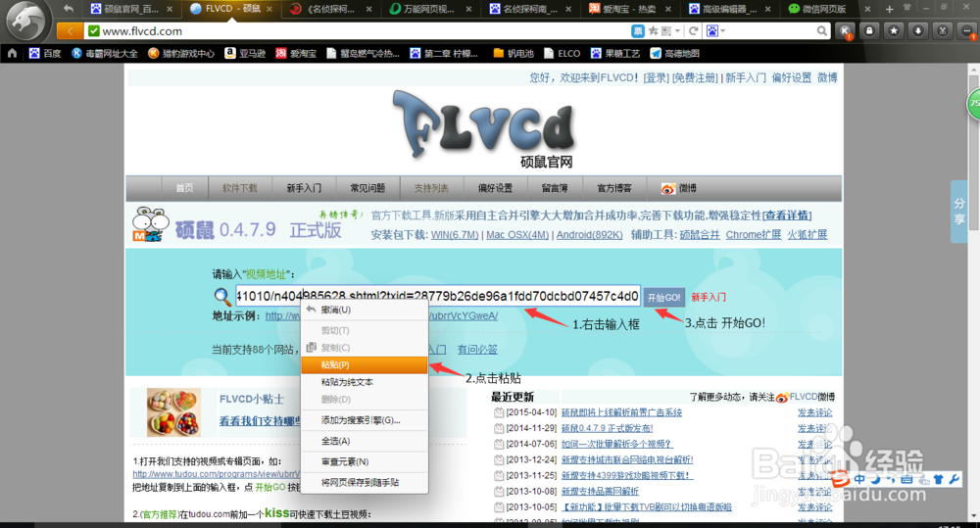This screenshot has width=980, height=528.
Task: Click the address bar showing www.flvcd.com
Action: pyautogui.click(x=357, y=30)
